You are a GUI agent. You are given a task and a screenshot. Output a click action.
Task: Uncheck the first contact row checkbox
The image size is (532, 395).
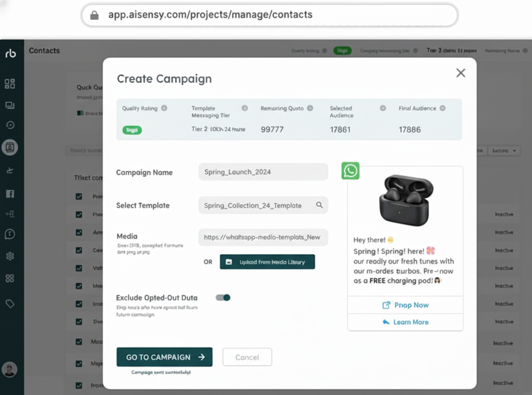(78, 196)
